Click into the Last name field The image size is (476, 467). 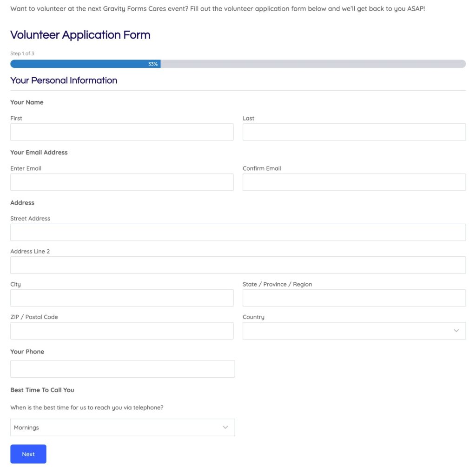coord(353,132)
